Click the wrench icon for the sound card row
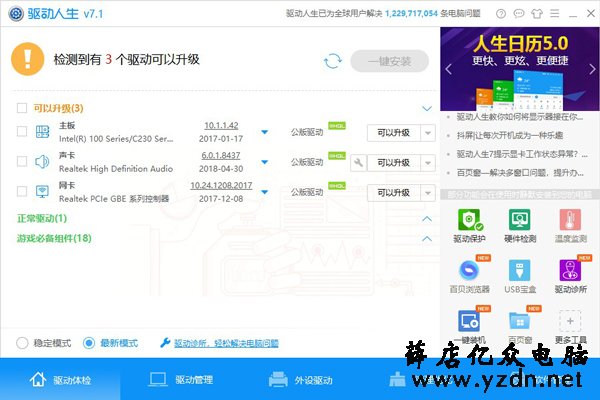The image size is (600, 400). coord(358,163)
